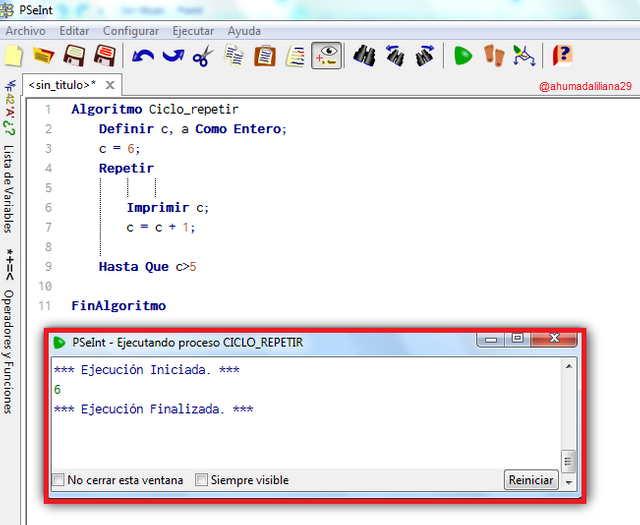Open Find with the binoculars icon
The height and width of the screenshot is (525, 640).
tap(364, 56)
